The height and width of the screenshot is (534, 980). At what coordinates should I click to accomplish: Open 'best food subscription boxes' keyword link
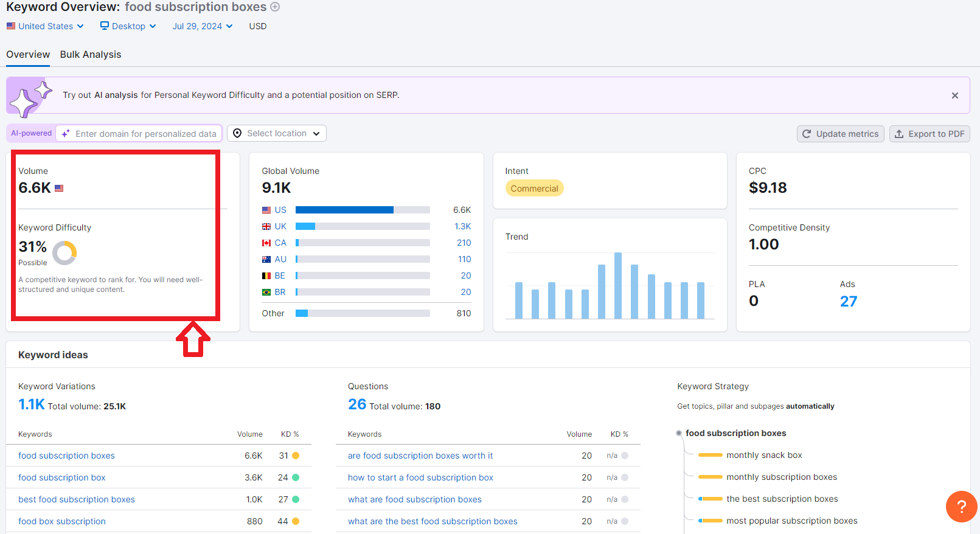tap(77, 499)
